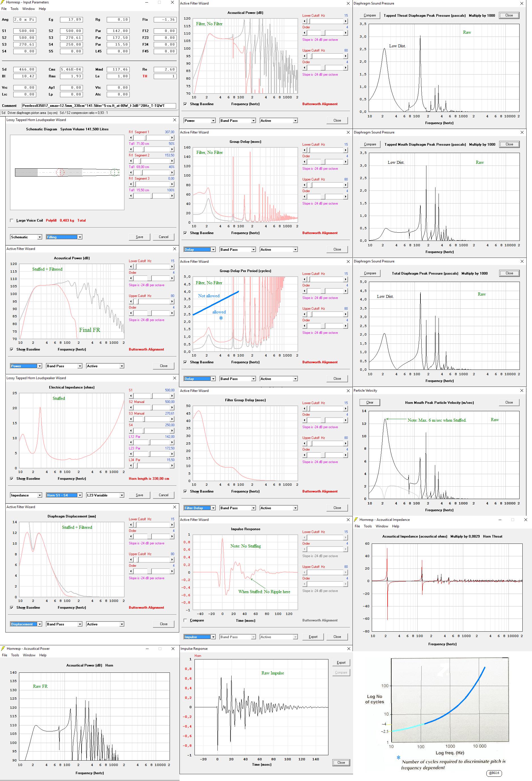Click Export in Raw Impulse Response window
The image size is (532, 781).
341,663
